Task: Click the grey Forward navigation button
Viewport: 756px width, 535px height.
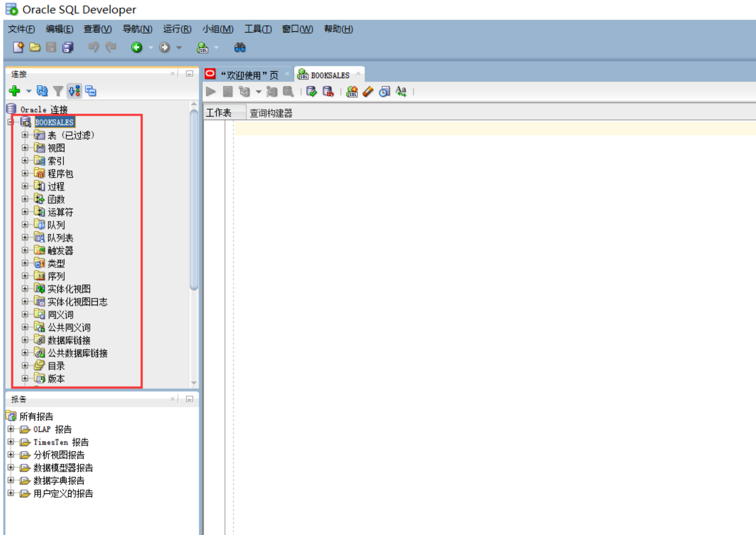Action: (164, 47)
